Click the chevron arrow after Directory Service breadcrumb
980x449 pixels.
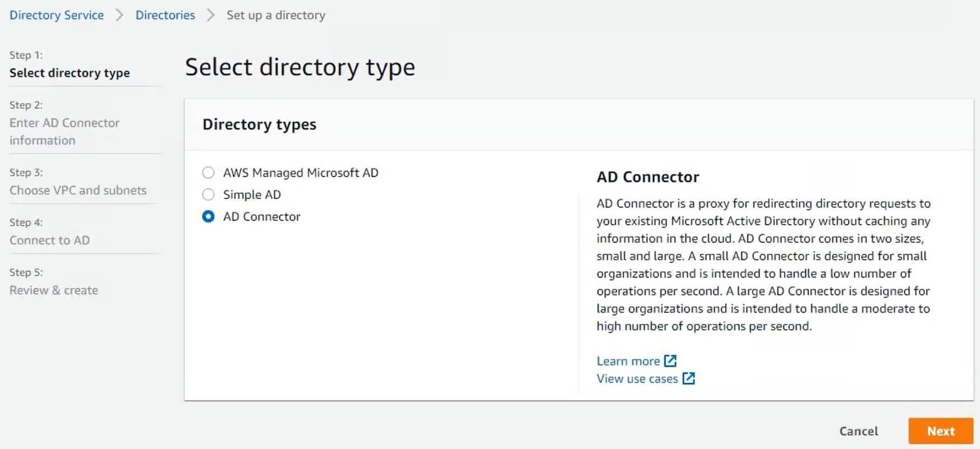pyautogui.click(x=119, y=15)
